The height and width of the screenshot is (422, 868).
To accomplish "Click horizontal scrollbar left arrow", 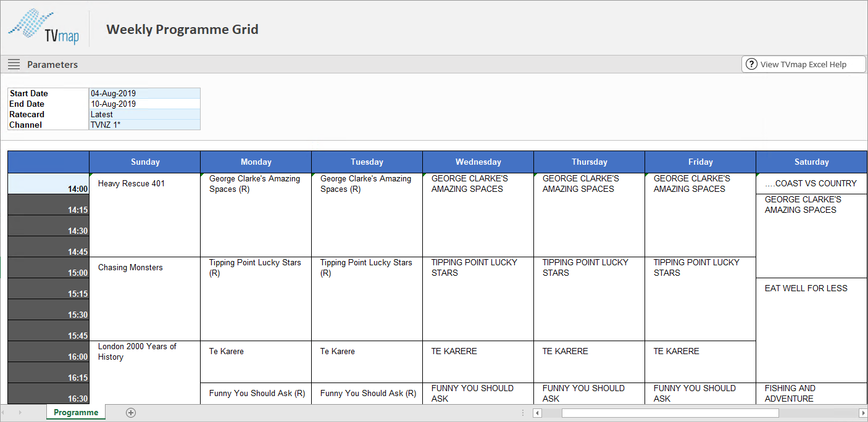I will click(538, 413).
